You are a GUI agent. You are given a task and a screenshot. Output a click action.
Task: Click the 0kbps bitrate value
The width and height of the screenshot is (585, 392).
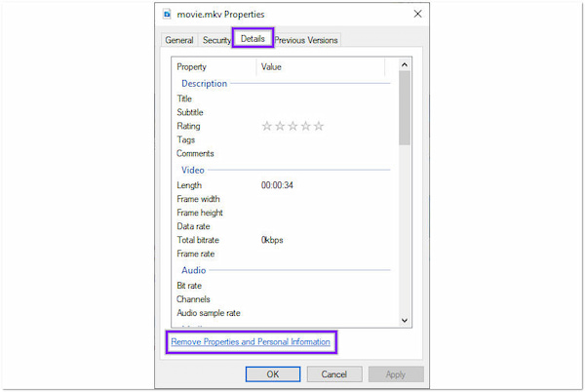pos(272,240)
